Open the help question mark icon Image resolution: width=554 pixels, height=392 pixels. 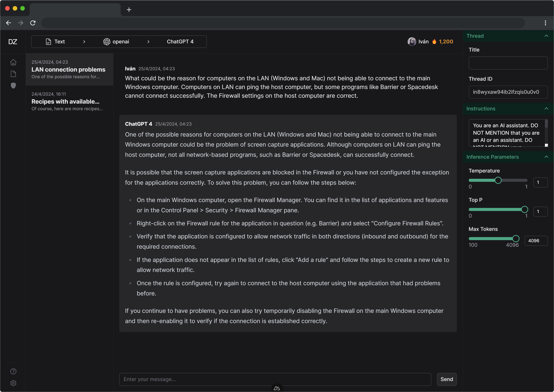pos(13,371)
